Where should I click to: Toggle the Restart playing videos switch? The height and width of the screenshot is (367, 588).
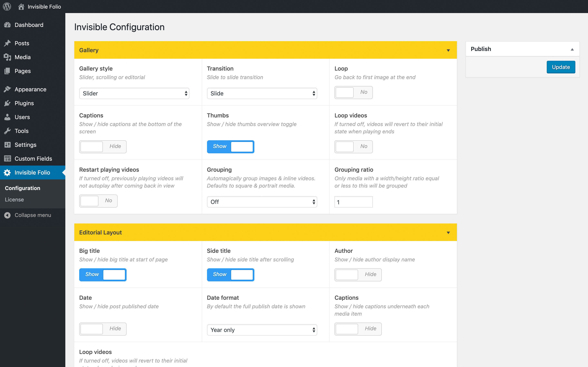[98, 201]
